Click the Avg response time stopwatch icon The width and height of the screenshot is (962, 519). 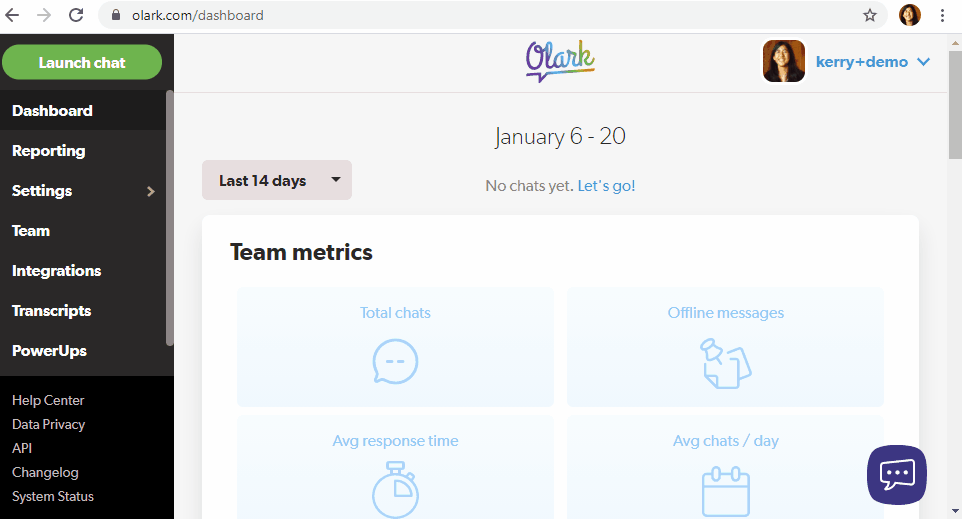pos(395,489)
